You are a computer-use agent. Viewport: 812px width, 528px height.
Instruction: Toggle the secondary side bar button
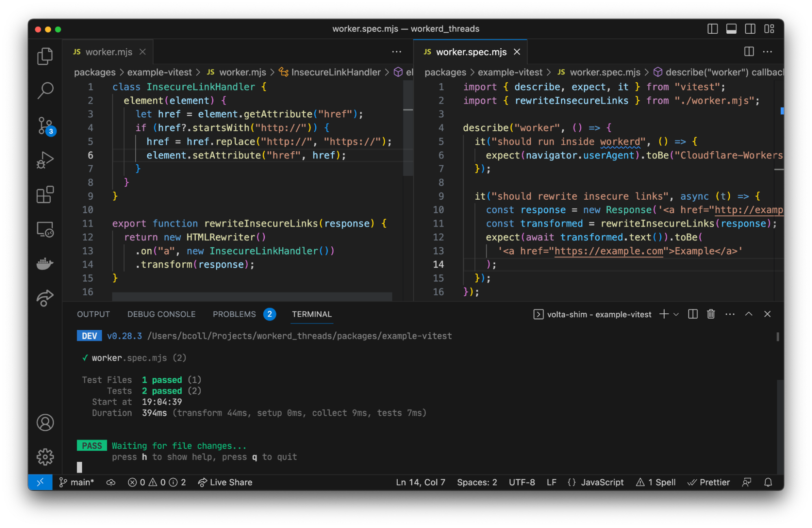pyautogui.click(x=750, y=29)
